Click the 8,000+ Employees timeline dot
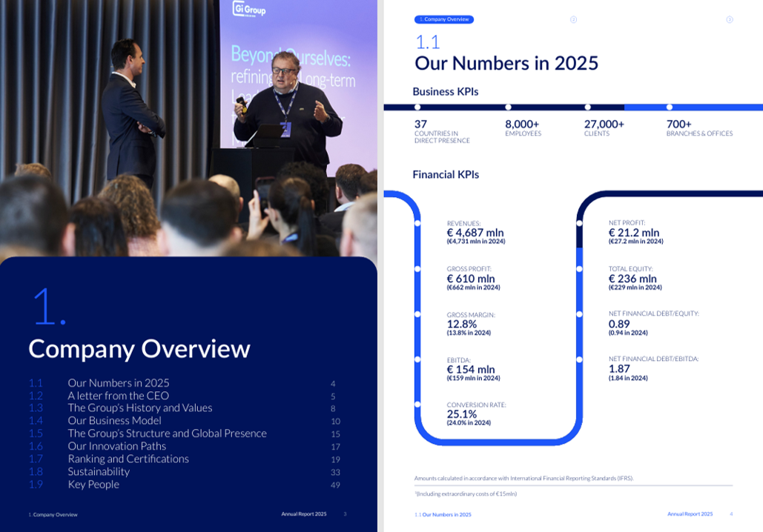Viewport: 763px width, 532px height. [508, 107]
